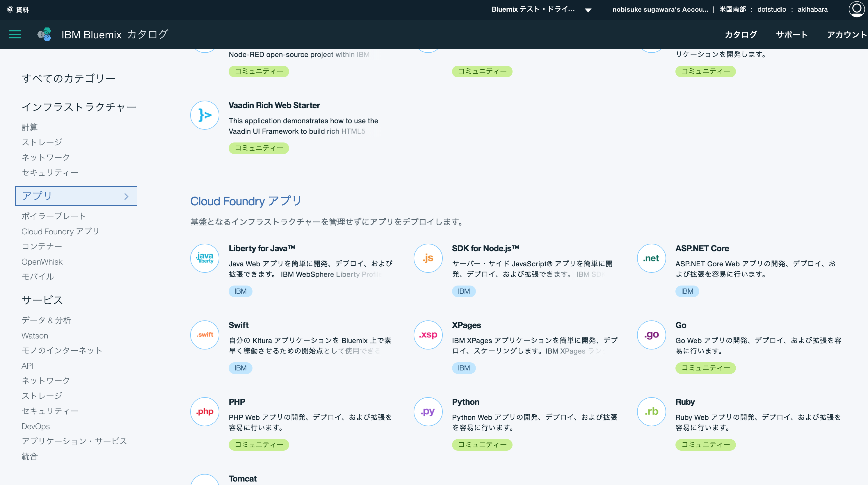Viewport: 868px width, 485px height.
Task: Open the hamburger navigation menu
Action: tap(15, 34)
